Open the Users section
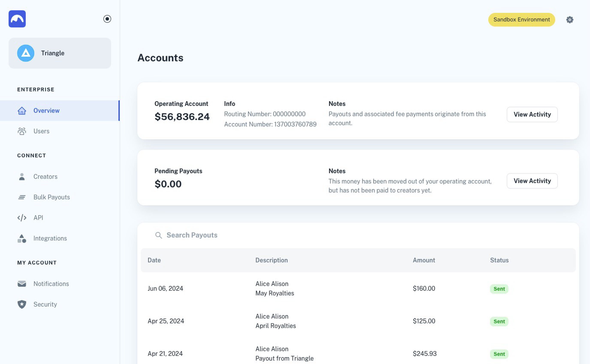The height and width of the screenshot is (364, 590). [41, 131]
